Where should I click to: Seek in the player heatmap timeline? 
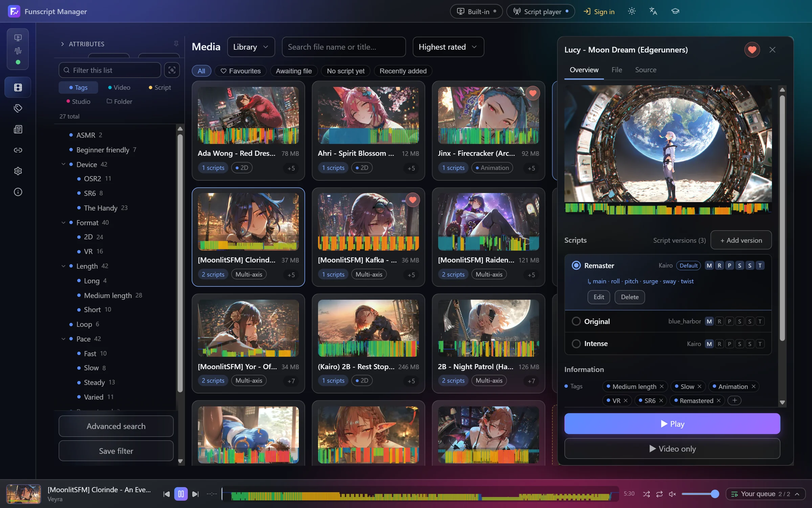[x=420, y=494]
